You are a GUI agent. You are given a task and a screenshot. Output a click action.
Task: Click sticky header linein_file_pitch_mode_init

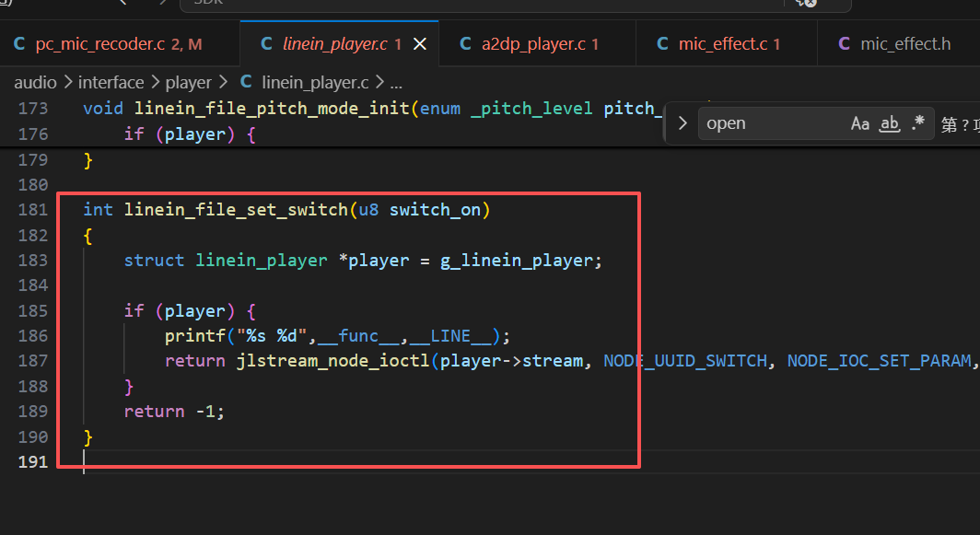271,109
